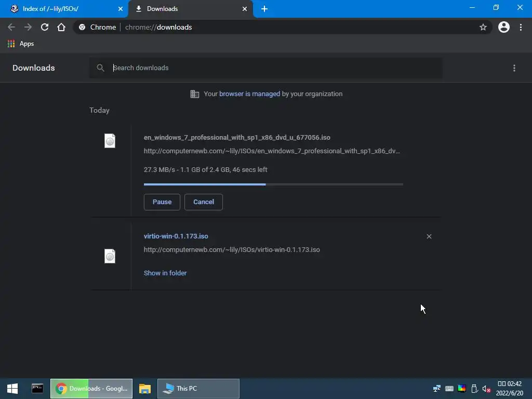Show virtio-win ISO in folder
Image resolution: width=532 pixels, height=399 pixels.
pos(165,273)
